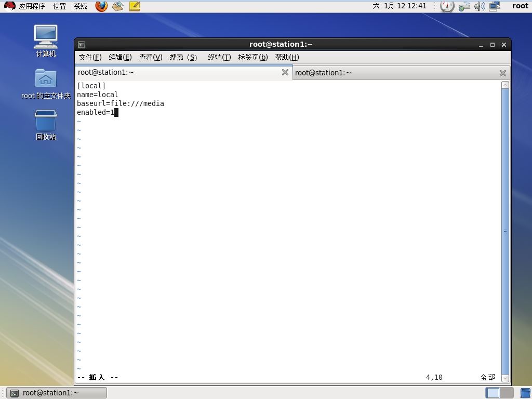532x399 pixels.
Task: Maximize the terminal window
Action: point(493,45)
